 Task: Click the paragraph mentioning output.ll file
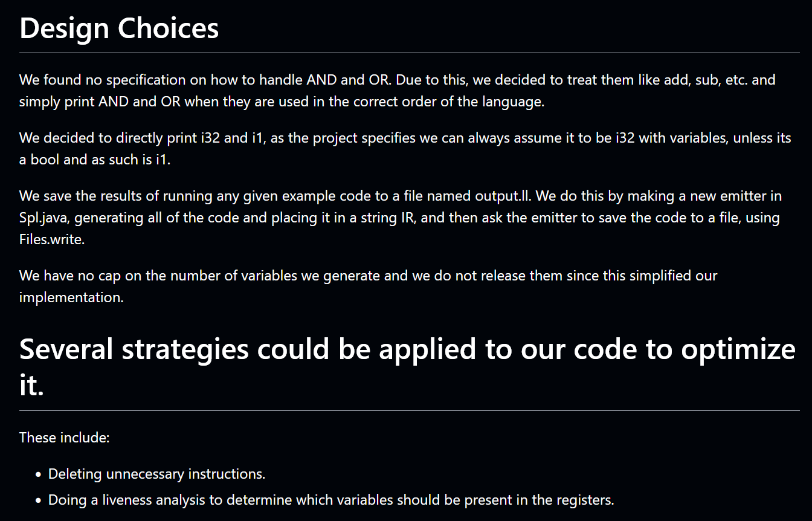[400, 218]
